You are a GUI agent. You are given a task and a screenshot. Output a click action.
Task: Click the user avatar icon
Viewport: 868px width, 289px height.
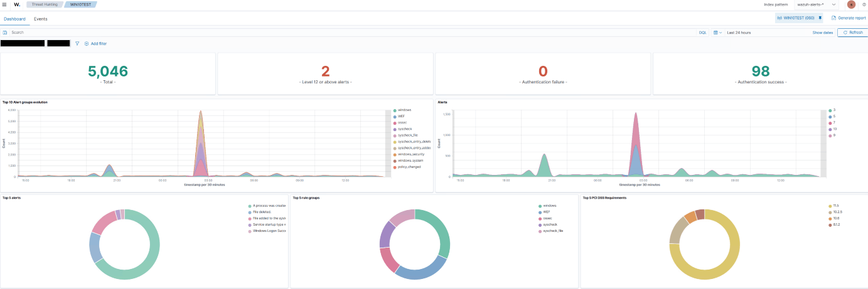pyautogui.click(x=851, y=4)
